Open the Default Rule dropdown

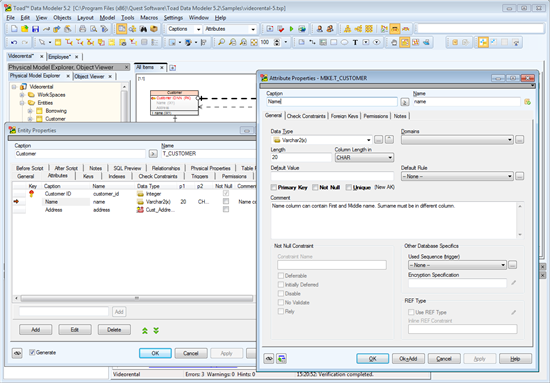[x=510, y=176]
